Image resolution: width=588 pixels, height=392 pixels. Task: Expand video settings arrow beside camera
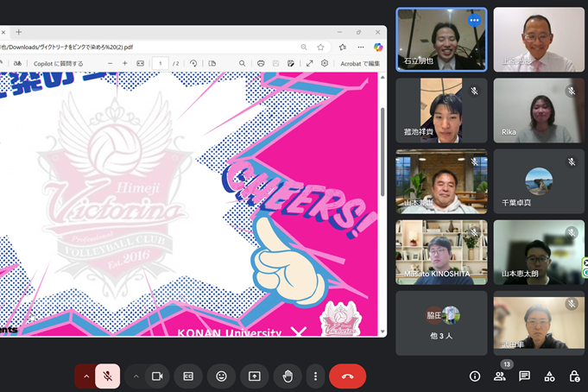[136, 376]
